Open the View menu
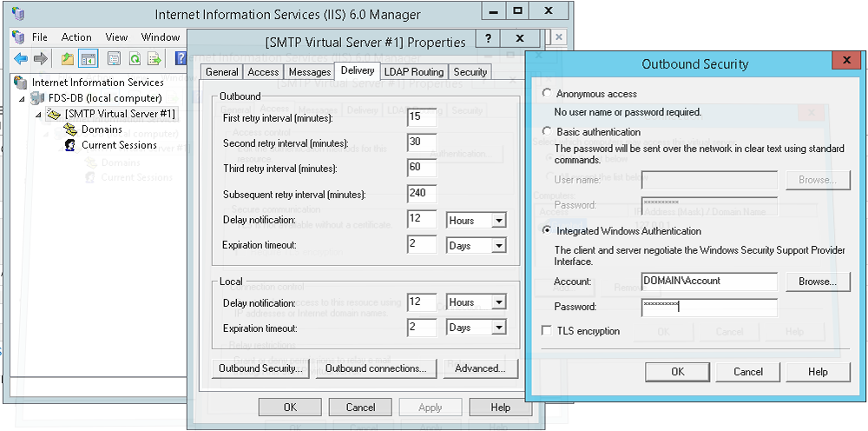The image size is (868, 431). click(116, 37)
